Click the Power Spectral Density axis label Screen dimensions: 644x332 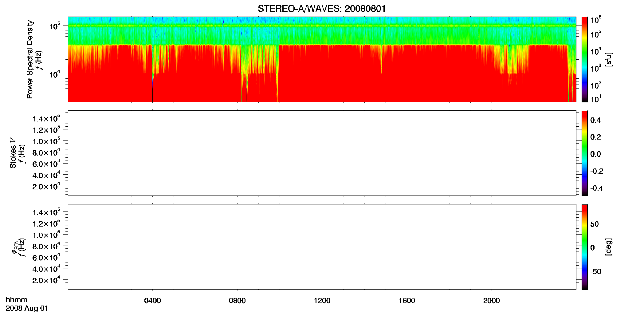point(30,59)
